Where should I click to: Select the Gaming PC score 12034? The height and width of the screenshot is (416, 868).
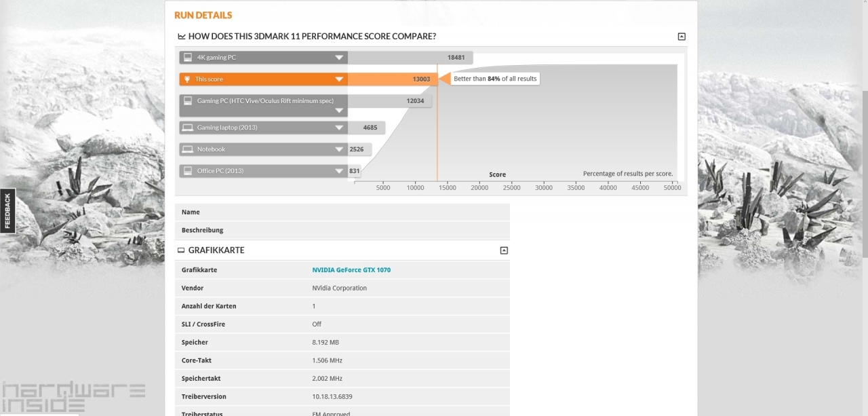coord(415,101)
